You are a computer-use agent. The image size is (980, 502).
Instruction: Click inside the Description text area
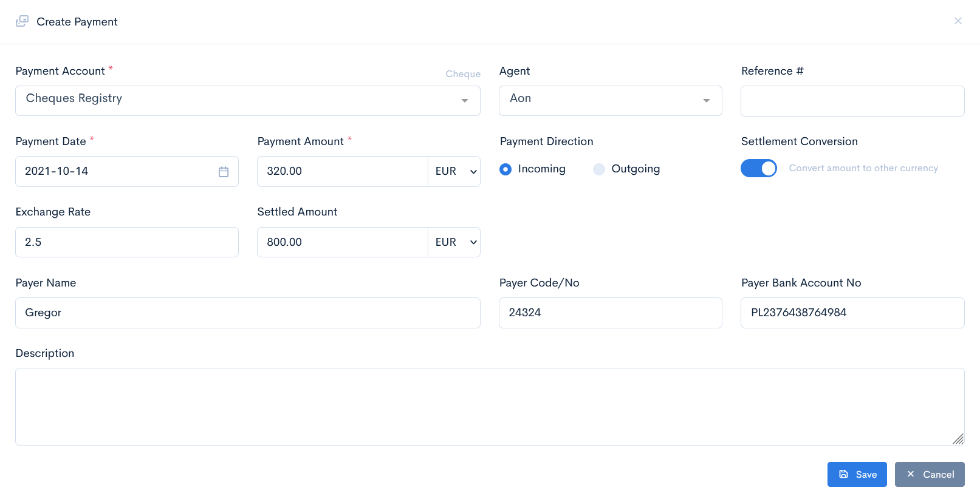click(x=490, y=407)
